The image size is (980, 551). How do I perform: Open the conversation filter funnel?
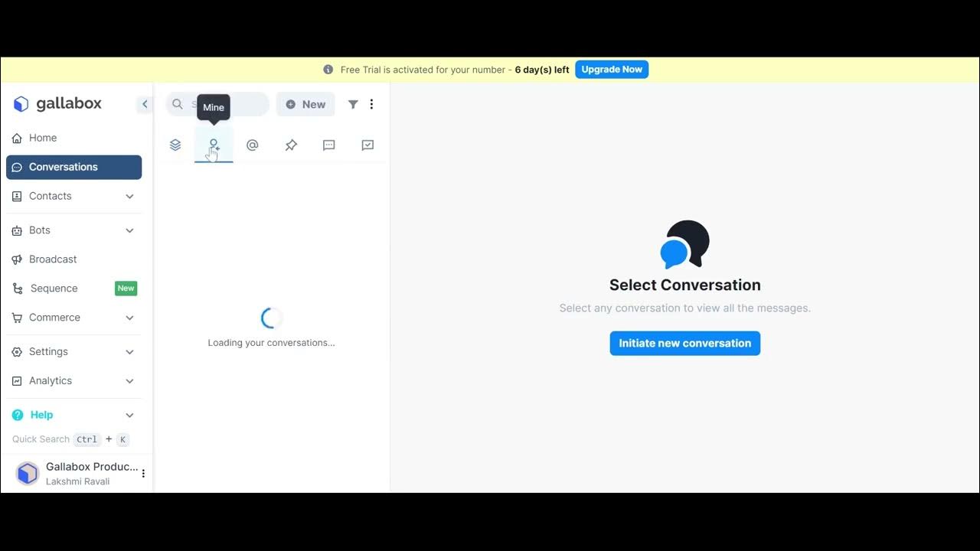(x=353, y=104)
